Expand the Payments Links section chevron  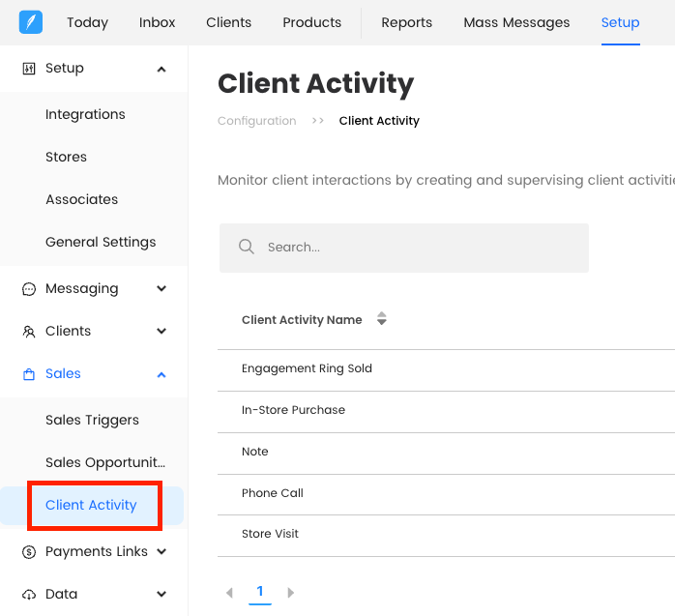point(161,552)
